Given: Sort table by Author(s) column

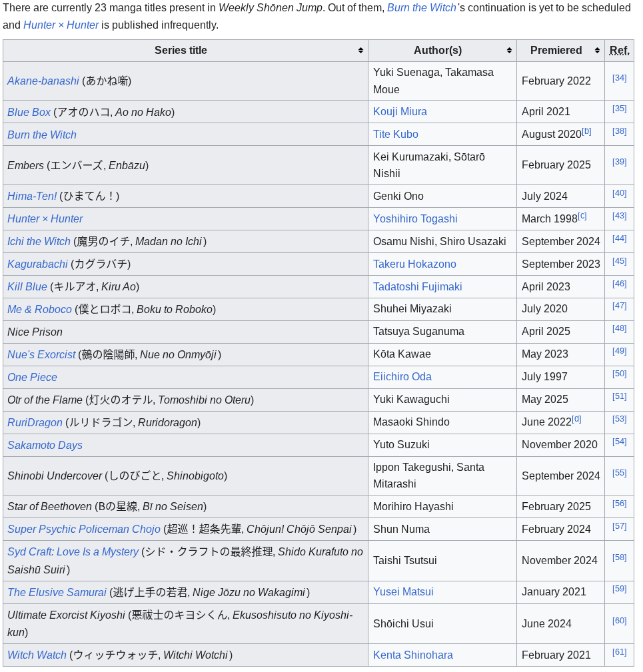Looking at the screenshot, I should [442, 51].
